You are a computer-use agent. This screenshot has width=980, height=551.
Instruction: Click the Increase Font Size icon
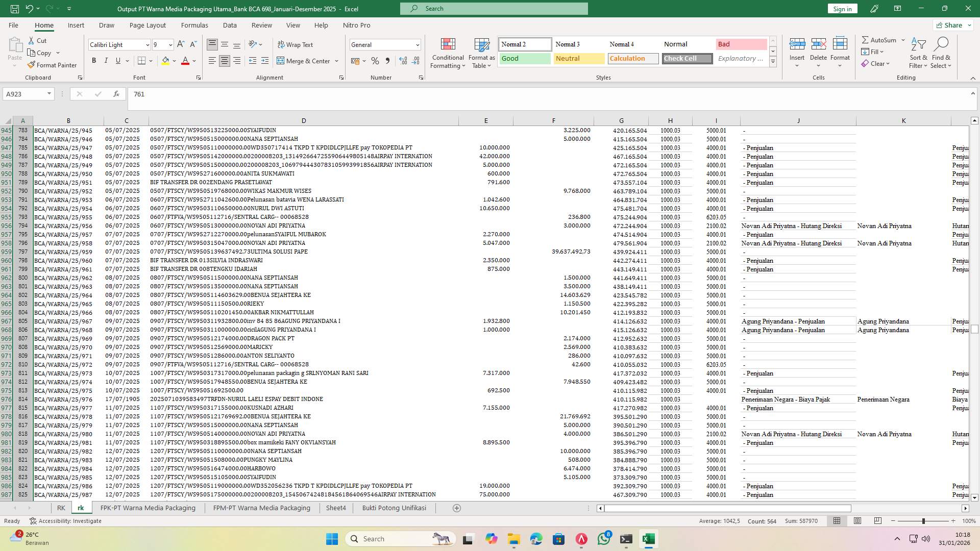(x=180, y=44)
